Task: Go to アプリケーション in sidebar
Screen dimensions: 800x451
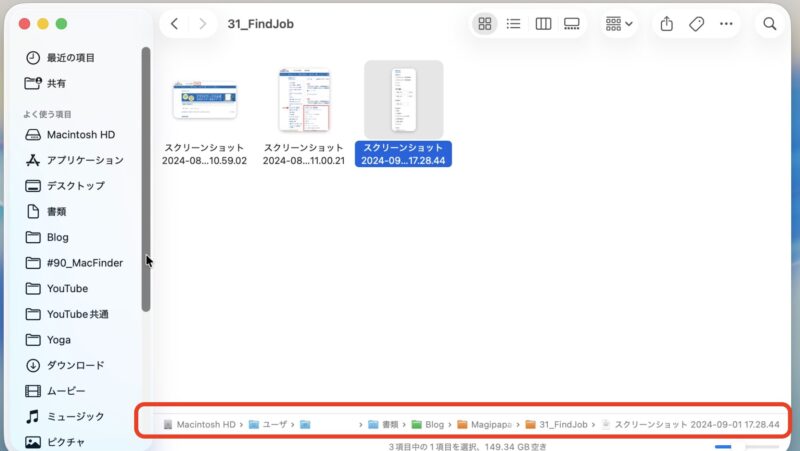Action: (x=85, y=160)
